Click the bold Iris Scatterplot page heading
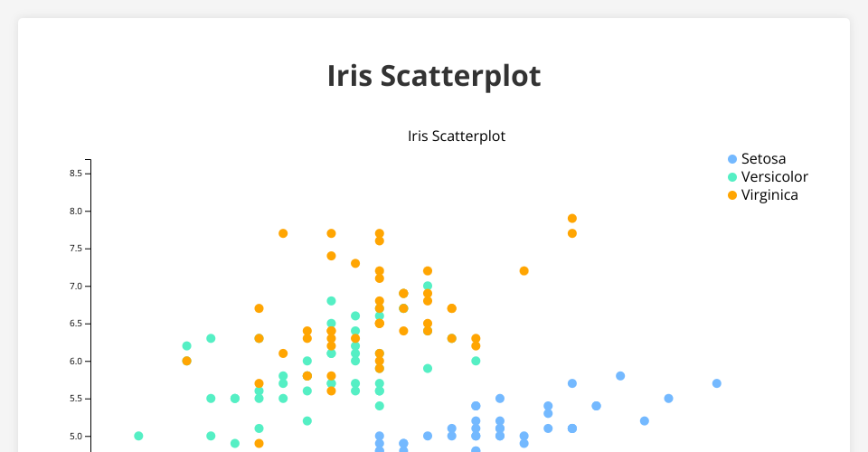This screenshot has width=868, height=452. (434, 77)
